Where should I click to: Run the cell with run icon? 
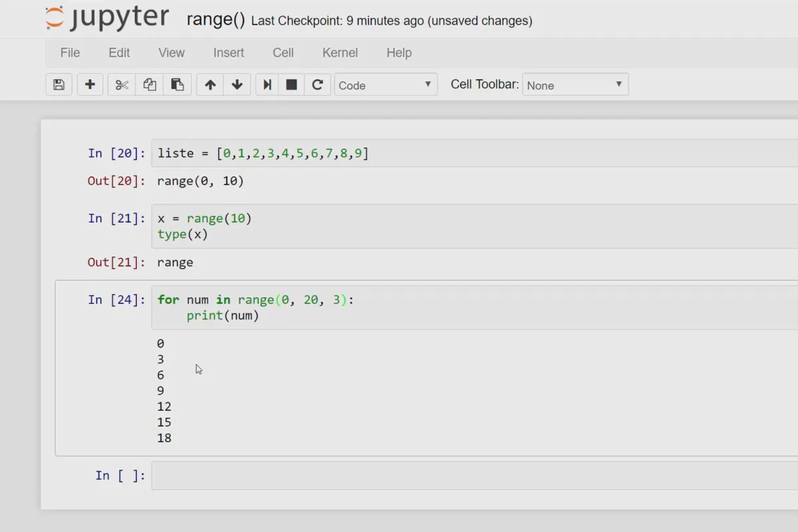tap(267, 84)
